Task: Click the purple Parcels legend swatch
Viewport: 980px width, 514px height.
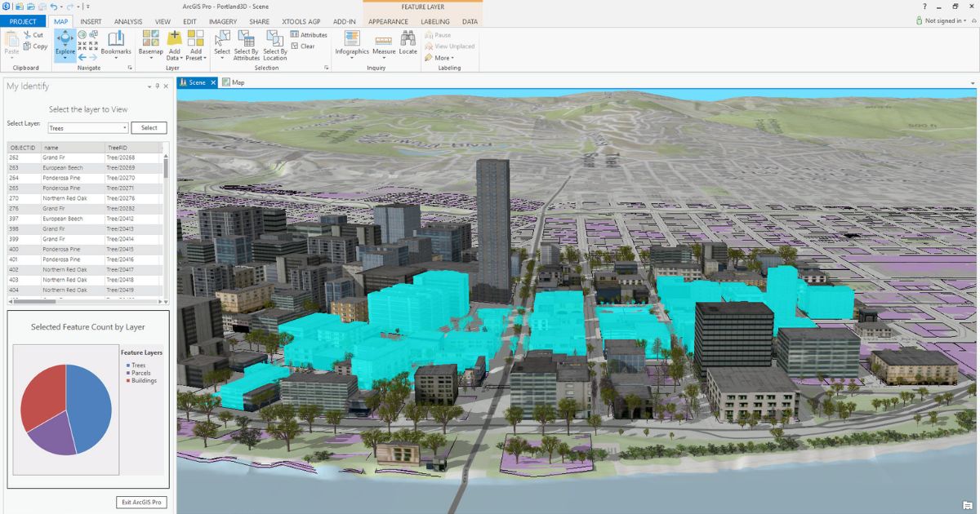Action: (x=127, y=373)
